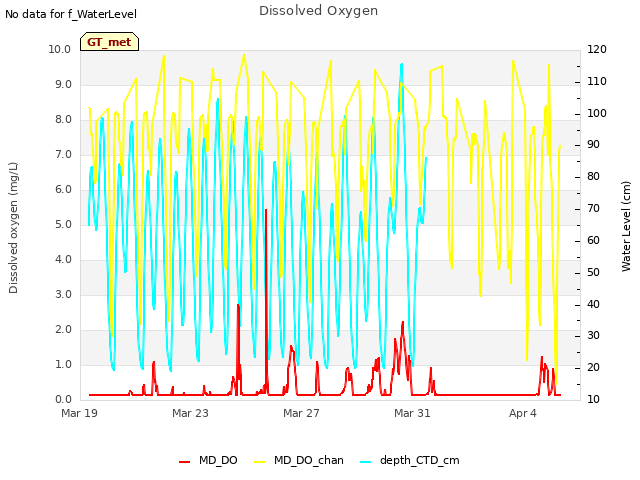This screenshot has height=480, width=640.
Task: Click the Mar 19 x-axis label
Action: [x=80, y=413]
